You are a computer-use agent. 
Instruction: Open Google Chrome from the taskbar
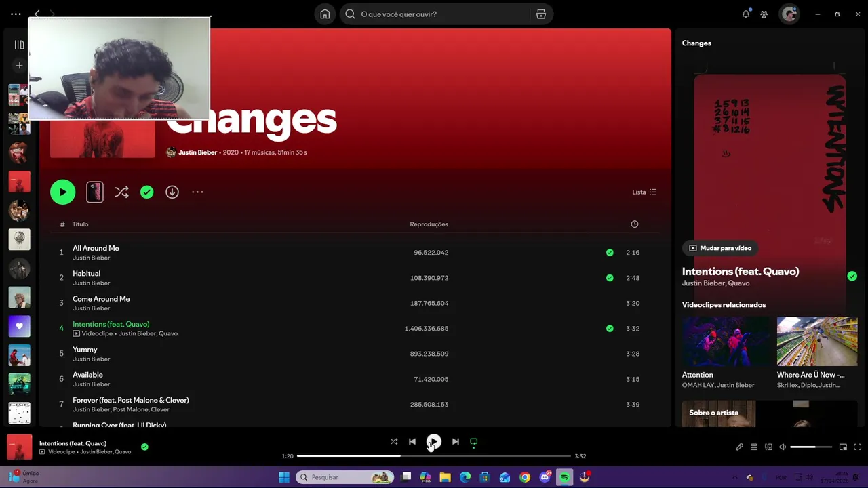[524, 477]
